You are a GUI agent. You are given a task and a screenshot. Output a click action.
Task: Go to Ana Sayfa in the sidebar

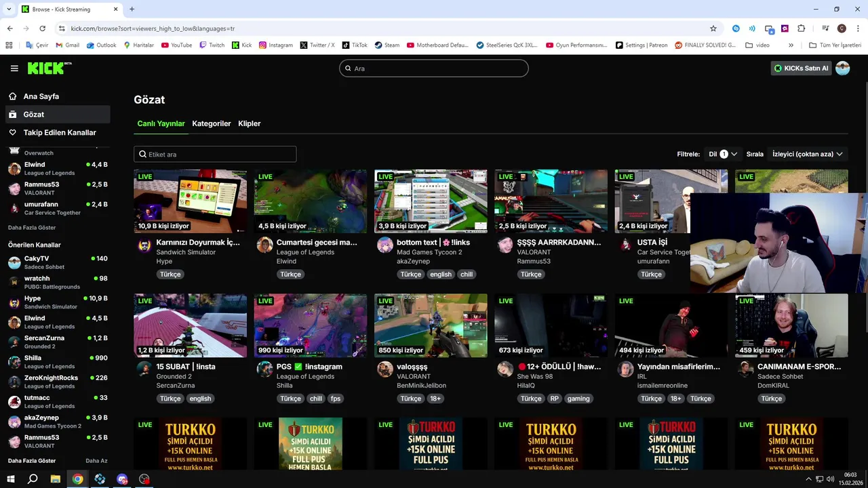point(58,96)
